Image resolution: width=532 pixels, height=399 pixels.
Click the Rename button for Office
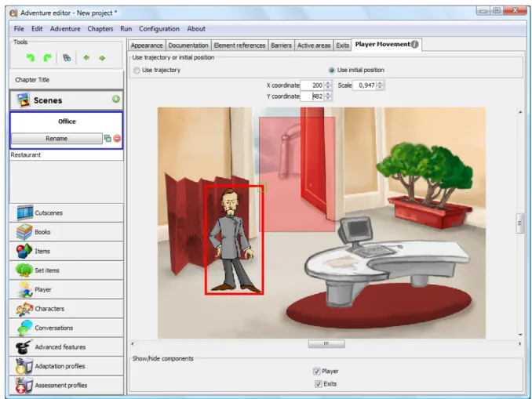pos(56,138)
